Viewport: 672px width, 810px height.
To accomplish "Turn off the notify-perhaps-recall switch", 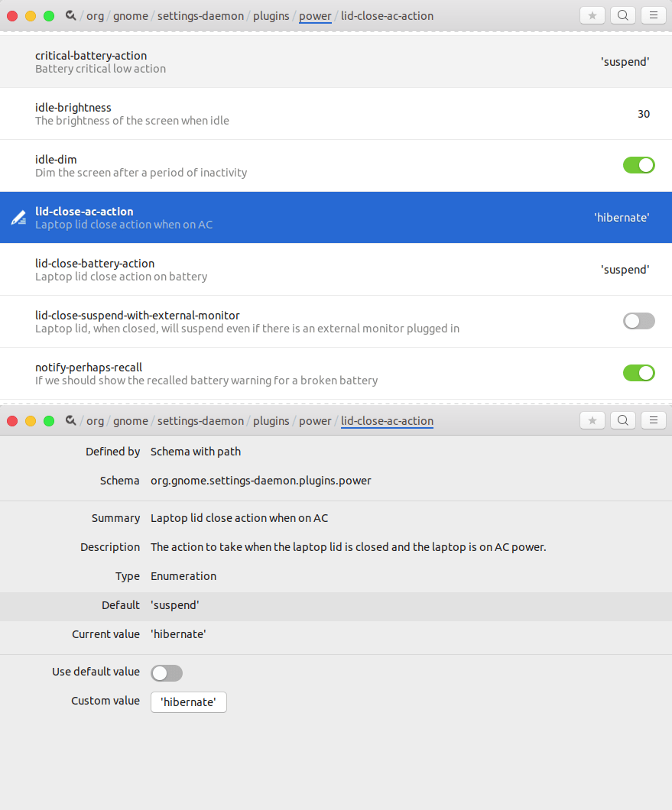I will click(x=639, y=373).
